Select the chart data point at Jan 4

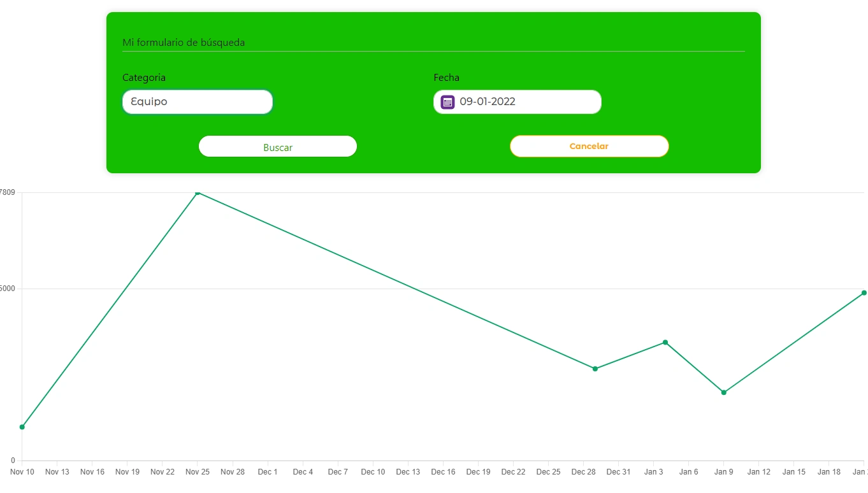coord(665,343)
